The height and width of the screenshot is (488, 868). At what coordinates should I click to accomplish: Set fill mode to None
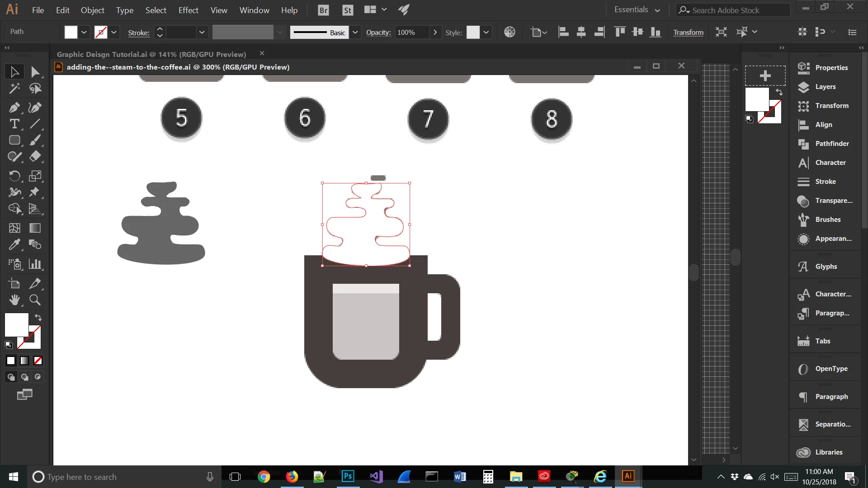pyautogui.click(x=38, y=361)
